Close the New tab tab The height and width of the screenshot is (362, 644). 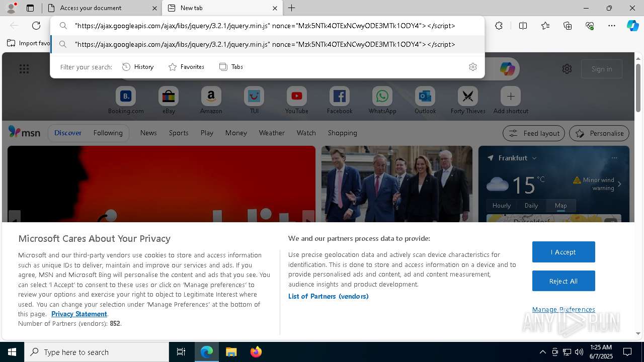pos(275,8)
